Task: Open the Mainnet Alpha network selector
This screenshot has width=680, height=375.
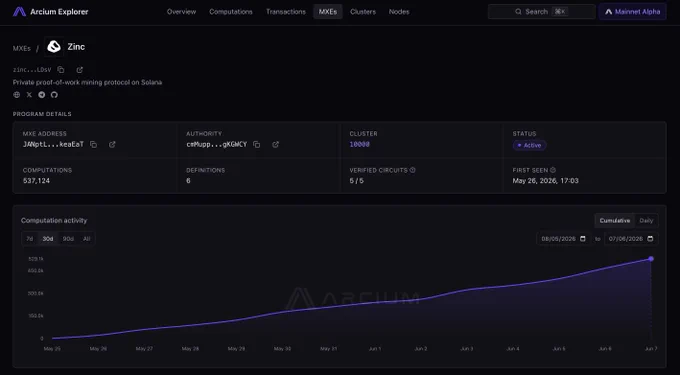Action: [x=632, y=12]
